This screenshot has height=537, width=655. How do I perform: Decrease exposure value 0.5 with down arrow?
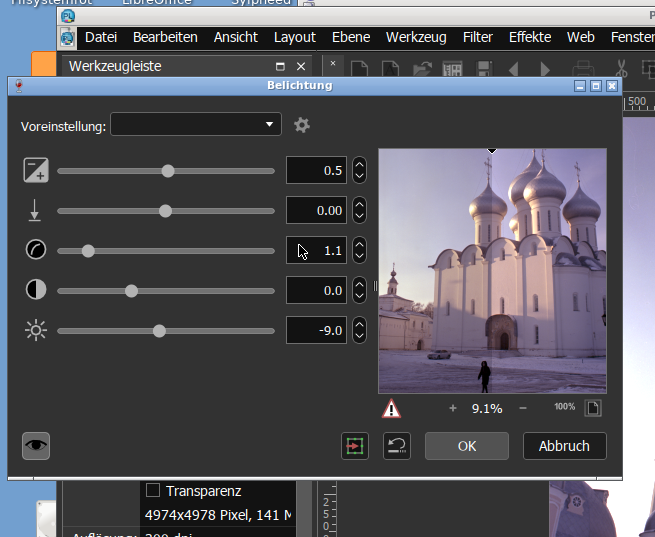pos(359,176)
